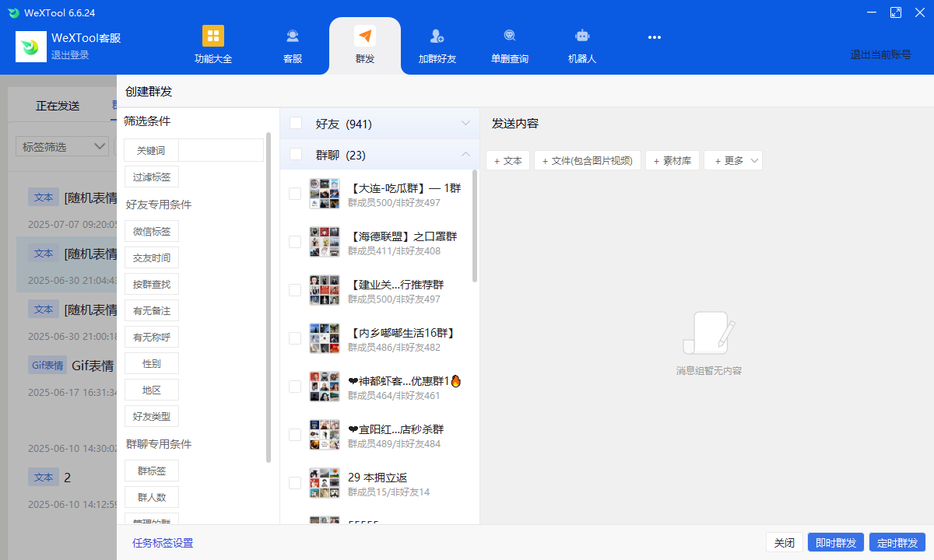The image size is (934, 560).
Task: Select the group name 【大连-吃瓜群】— 1群
Action: pyautogui.click(x=405, y=188)
